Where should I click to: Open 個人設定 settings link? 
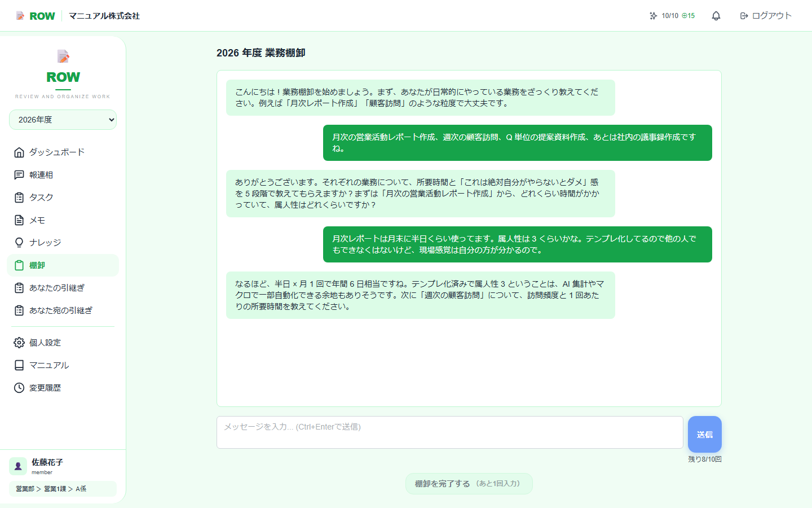(x=63, y=343)
